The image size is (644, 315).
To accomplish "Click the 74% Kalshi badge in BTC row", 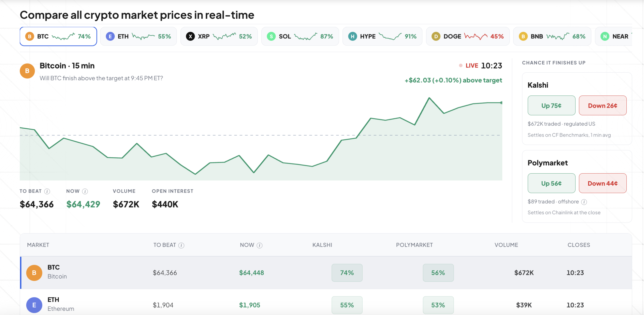I will [347, 273].
